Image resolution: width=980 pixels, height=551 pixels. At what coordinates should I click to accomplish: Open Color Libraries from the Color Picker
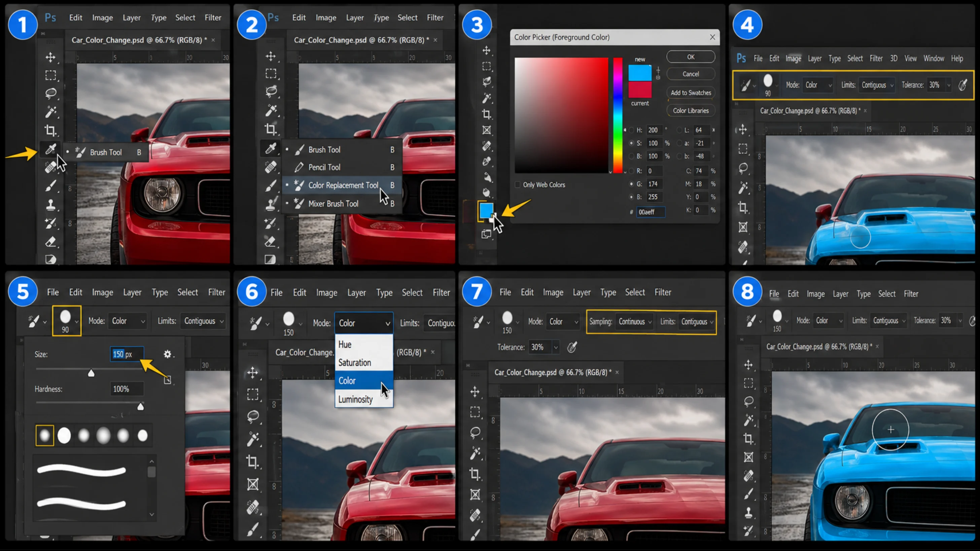coord(691,111)
